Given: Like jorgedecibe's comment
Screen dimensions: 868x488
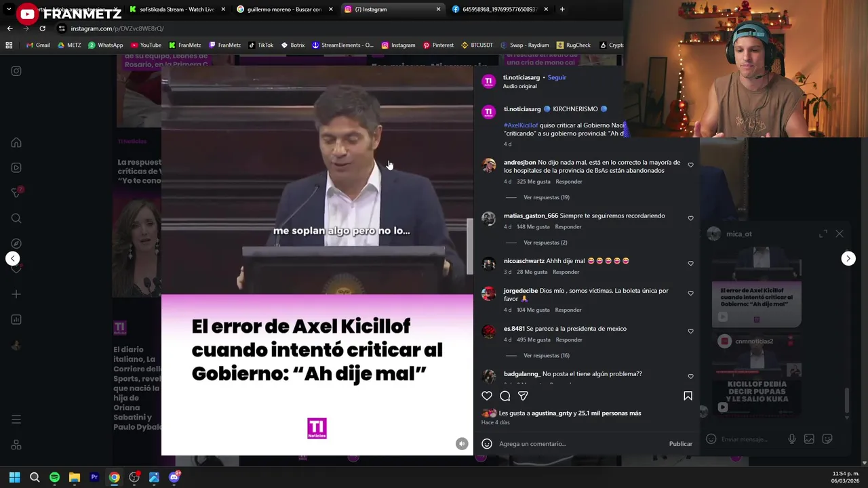Looking at the screenshot, I should click(x=690, y=293).
